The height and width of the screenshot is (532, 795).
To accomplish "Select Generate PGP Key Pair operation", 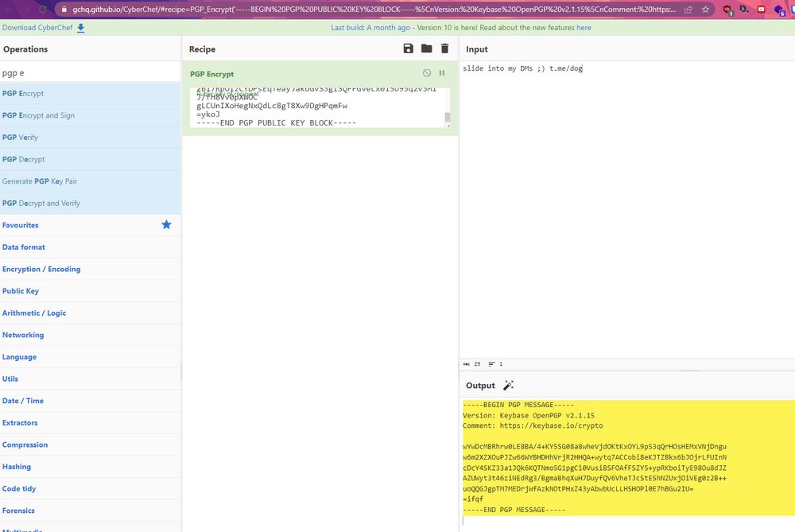I will [91, 181].
